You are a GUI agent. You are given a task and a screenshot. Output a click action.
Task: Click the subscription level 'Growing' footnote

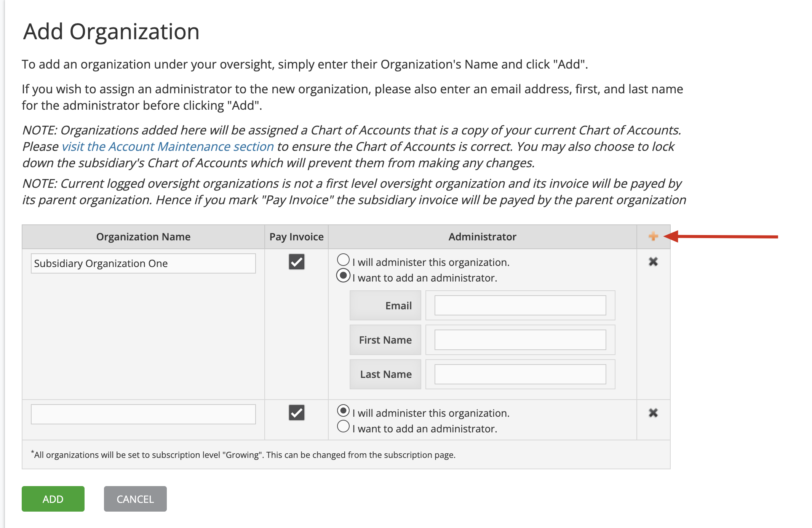tap(243, 454)
